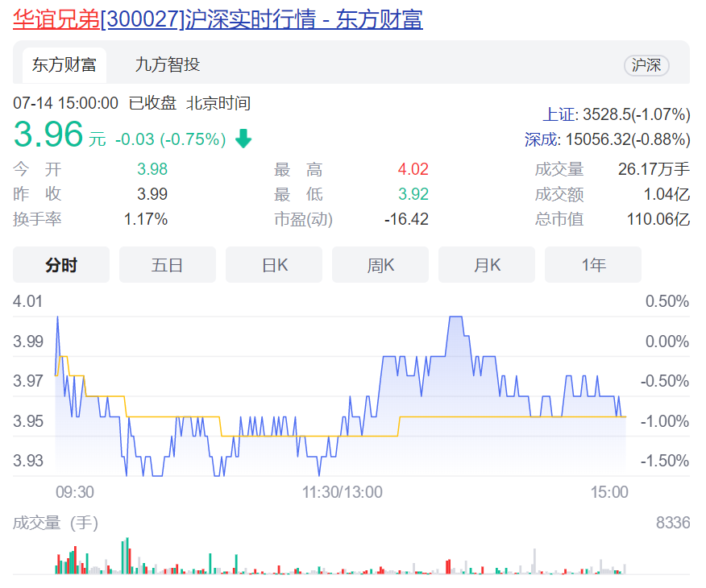The height and width of the screenshot is (588, 706).
Task: Click the 4.01 price axis label
Action: click(x=28, y=301)
